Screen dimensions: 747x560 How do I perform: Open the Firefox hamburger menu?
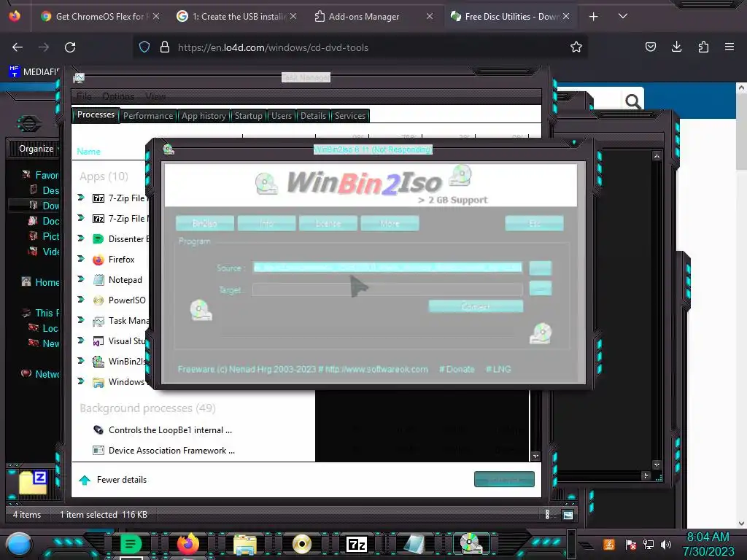[x=729, y=47]
